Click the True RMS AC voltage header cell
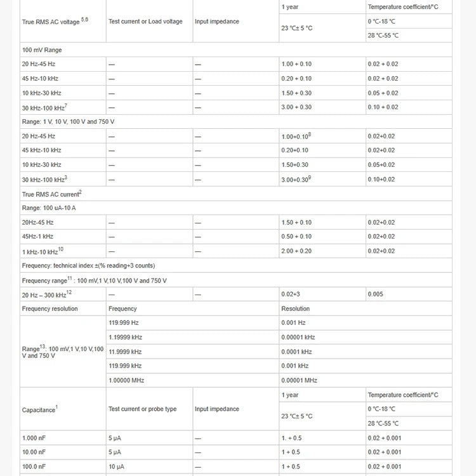This screenshot has width=476, height=476. click(x=55, y=22)
